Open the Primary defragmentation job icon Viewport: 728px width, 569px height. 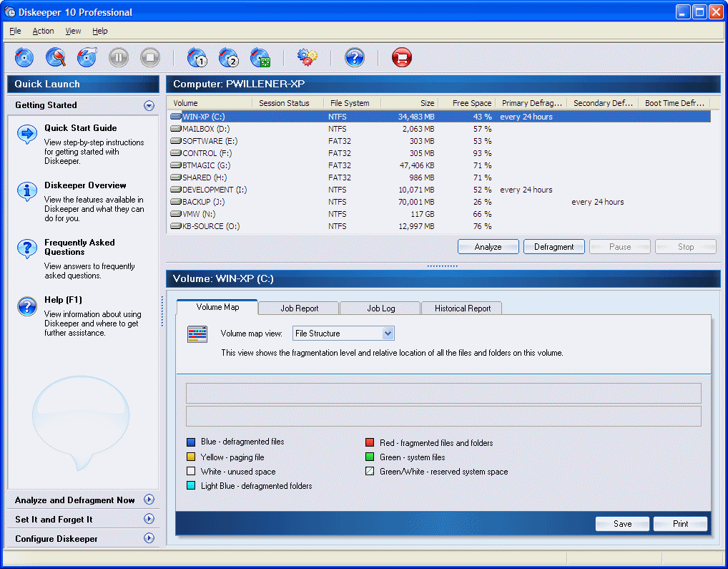click(197, 57)
